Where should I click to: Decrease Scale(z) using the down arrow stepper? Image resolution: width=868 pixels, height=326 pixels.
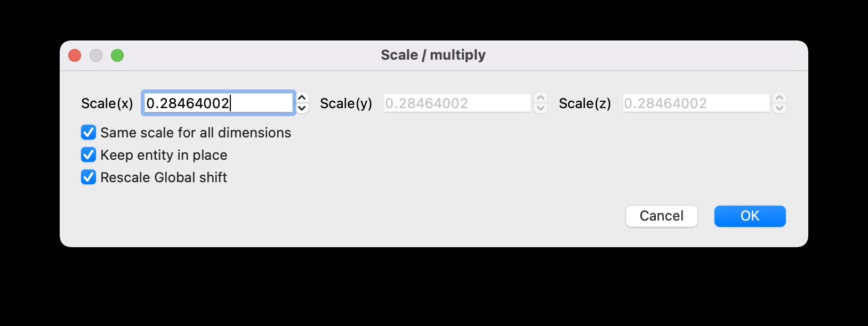pyautogui.click(x=779, y=108)
